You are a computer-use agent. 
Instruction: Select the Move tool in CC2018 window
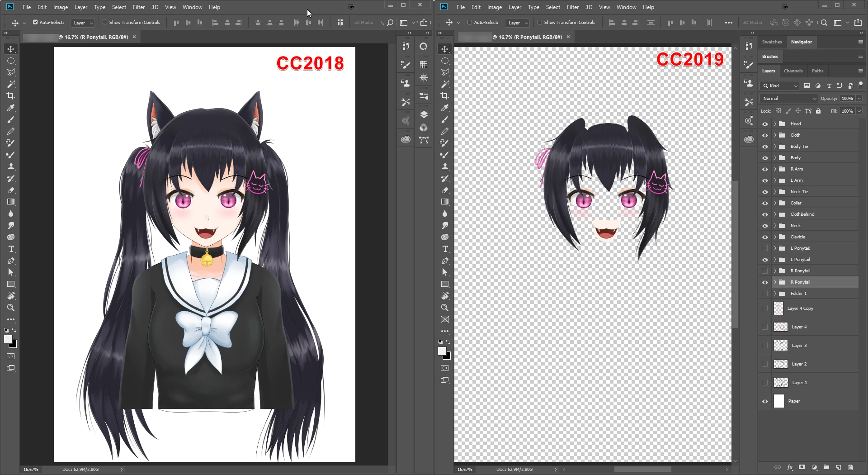click(x=11, y=49)
